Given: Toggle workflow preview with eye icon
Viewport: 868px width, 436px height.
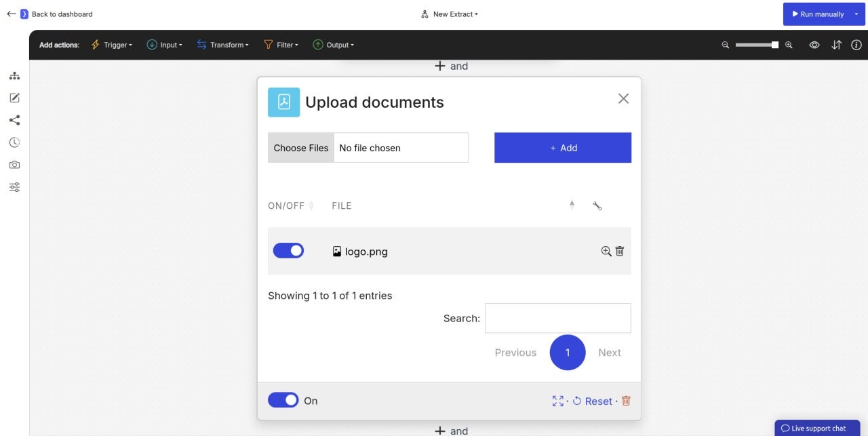Looking at the screenshot, I should pos(813,44).
